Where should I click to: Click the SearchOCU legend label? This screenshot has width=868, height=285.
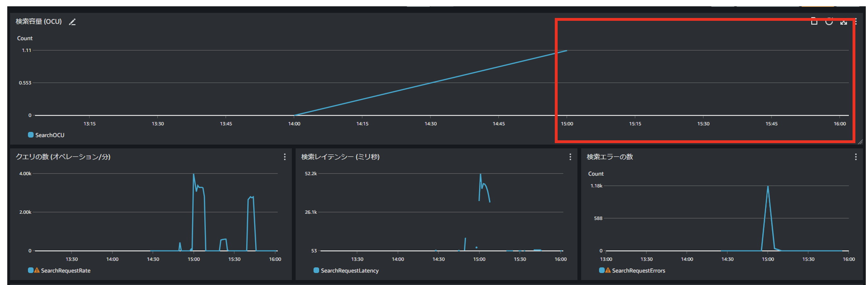50,135
